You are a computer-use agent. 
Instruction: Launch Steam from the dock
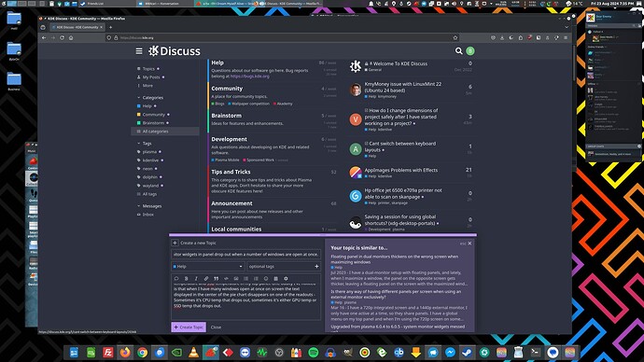tap(467, 352)
